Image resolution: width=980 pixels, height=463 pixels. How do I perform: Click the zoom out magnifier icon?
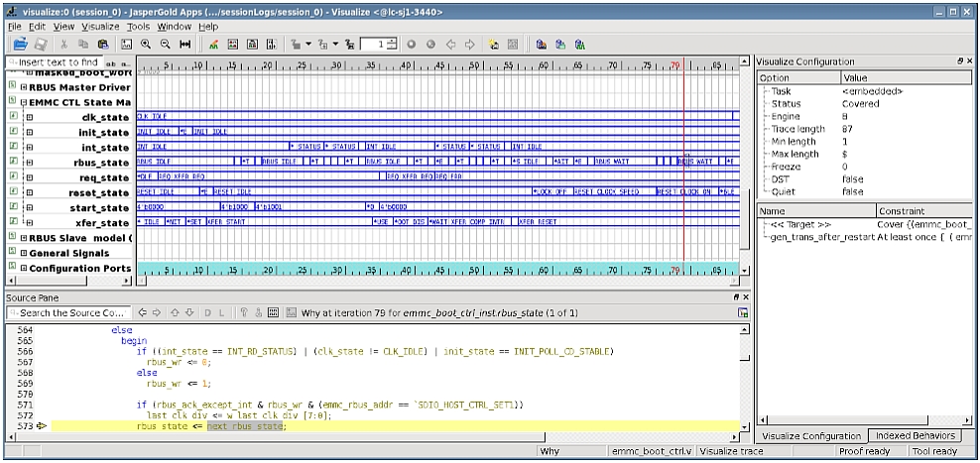pyautogui.click(x=165, y=45)
